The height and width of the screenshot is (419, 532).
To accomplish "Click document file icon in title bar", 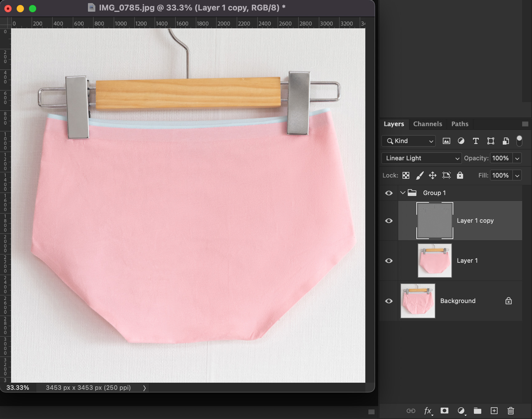I will click(91, 8).
